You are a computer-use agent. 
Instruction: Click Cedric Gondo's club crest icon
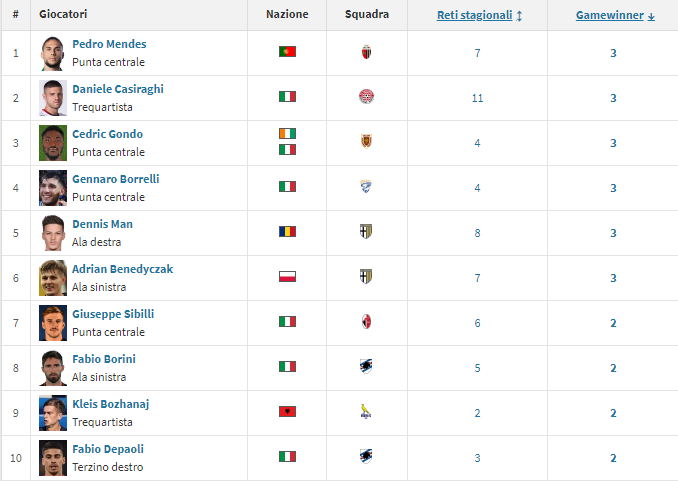[367, 142]
